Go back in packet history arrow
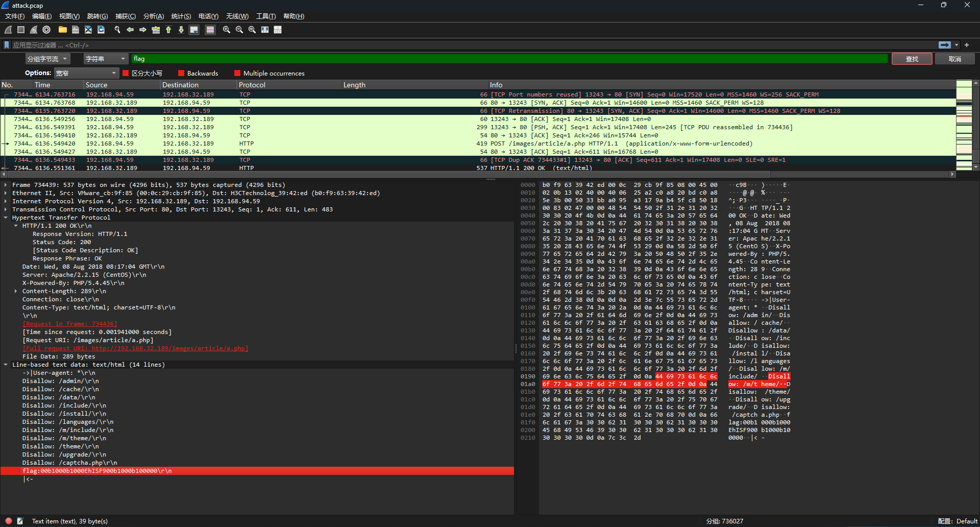The height and width of the screenshot is (527, 980). [x=130, y=30]
